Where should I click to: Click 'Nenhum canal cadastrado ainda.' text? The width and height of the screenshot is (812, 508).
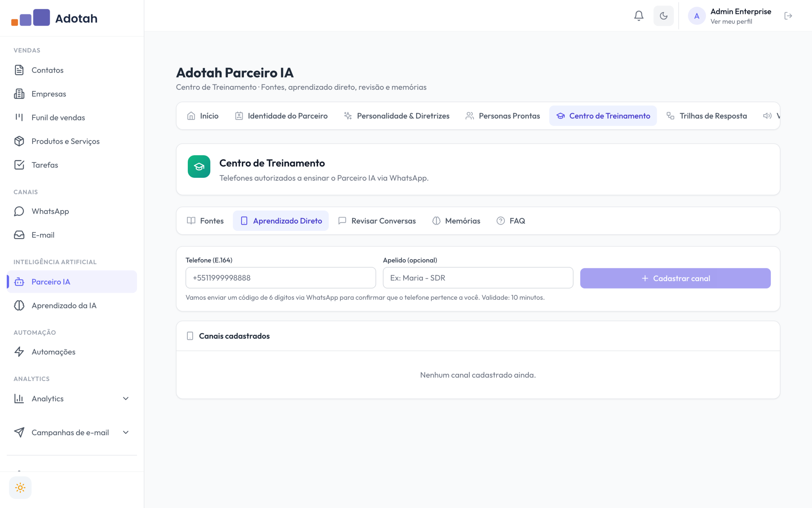coord(478,375)
